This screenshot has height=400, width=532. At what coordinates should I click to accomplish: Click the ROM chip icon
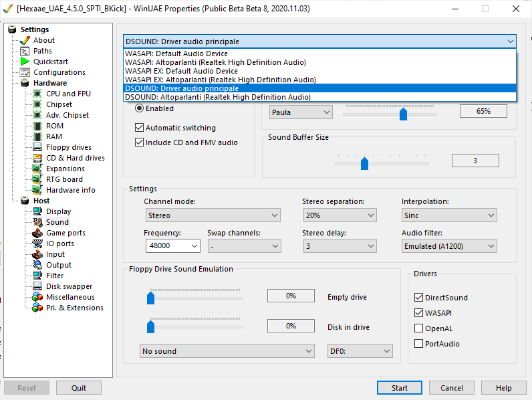(37, 126)
